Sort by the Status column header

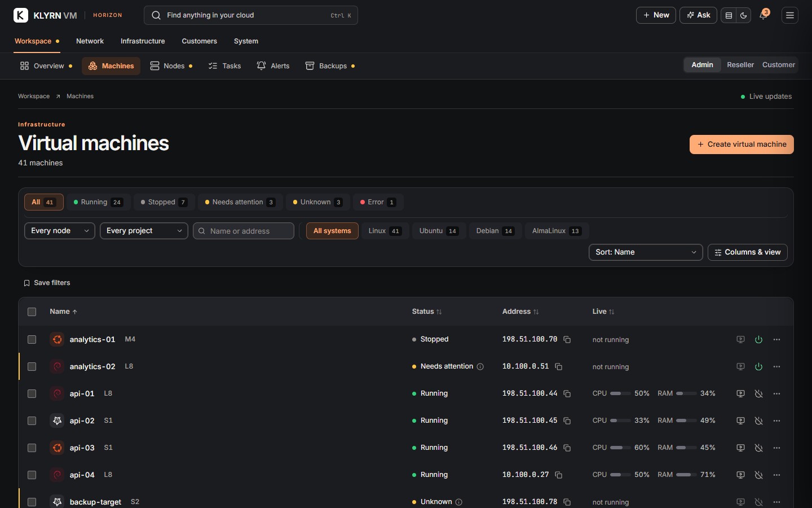click(427, 312)
